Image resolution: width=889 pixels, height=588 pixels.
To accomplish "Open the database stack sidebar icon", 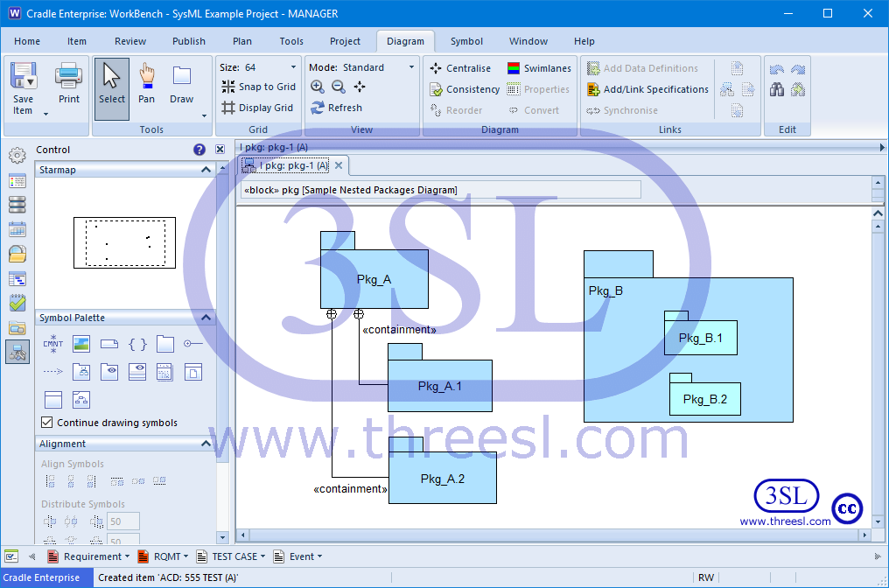I will (x=17, y=205).
